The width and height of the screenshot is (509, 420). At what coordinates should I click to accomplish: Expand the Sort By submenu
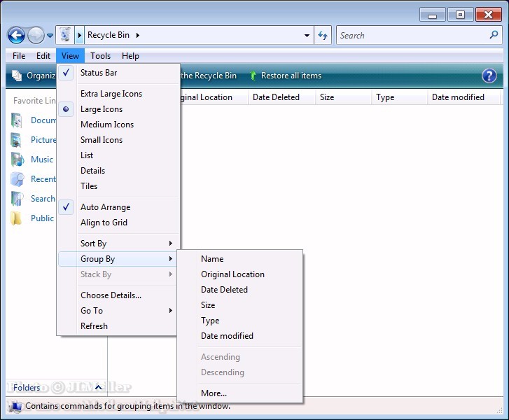[118, 244]
